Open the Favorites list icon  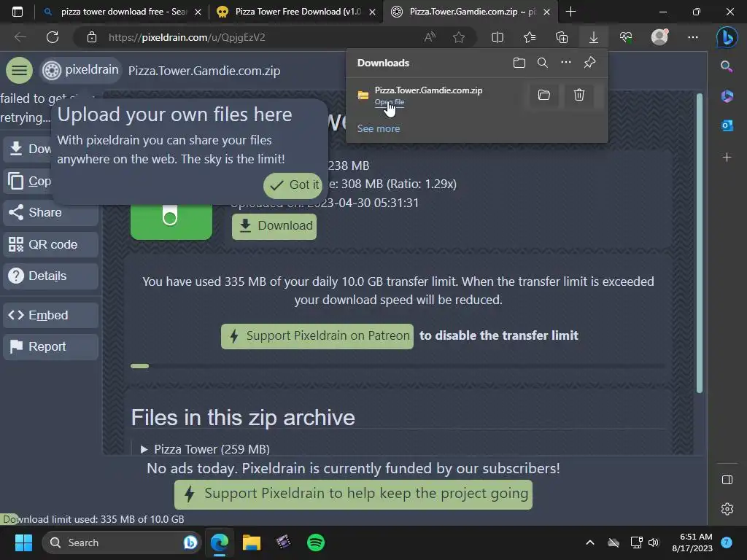pyautogui.click(x=530, y=37)
